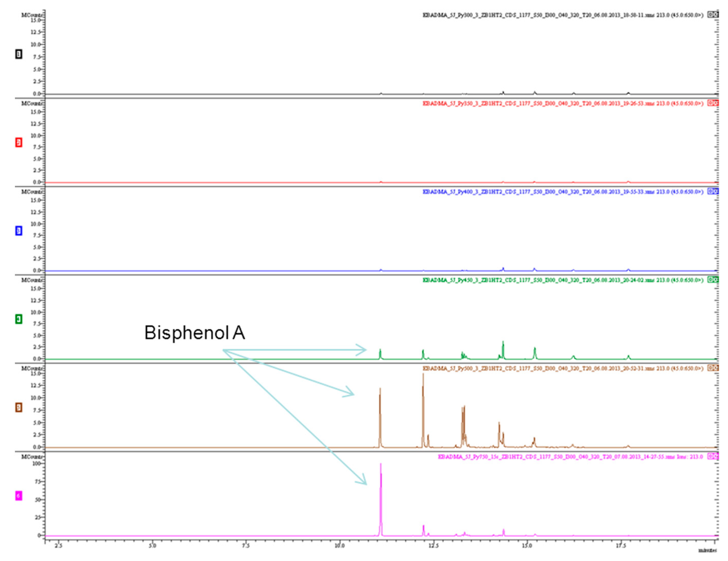Click the magenta plot number 6 marker
Screen dimensions: 728x561
tap(19, 496)
